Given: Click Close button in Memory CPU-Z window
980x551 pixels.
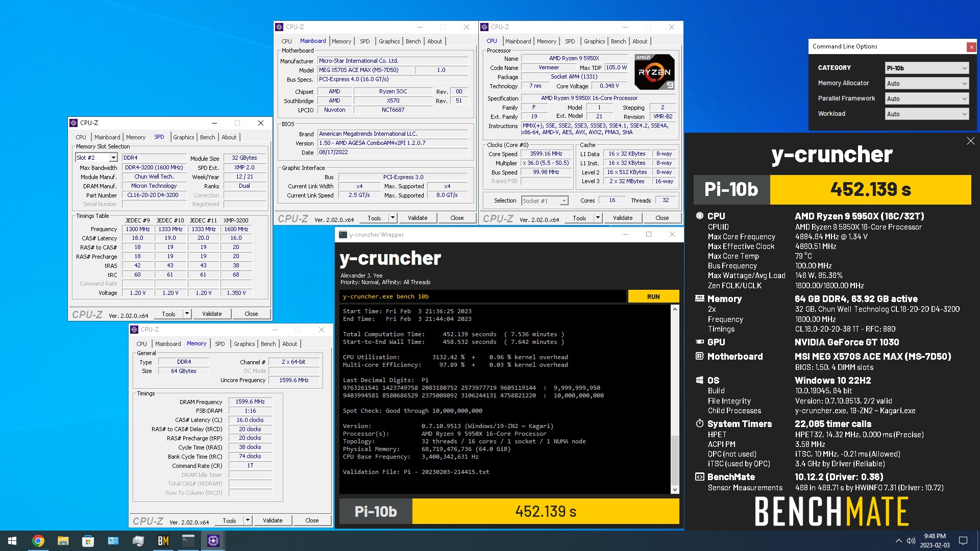Looking at the screenshot, I should (312, 520).
